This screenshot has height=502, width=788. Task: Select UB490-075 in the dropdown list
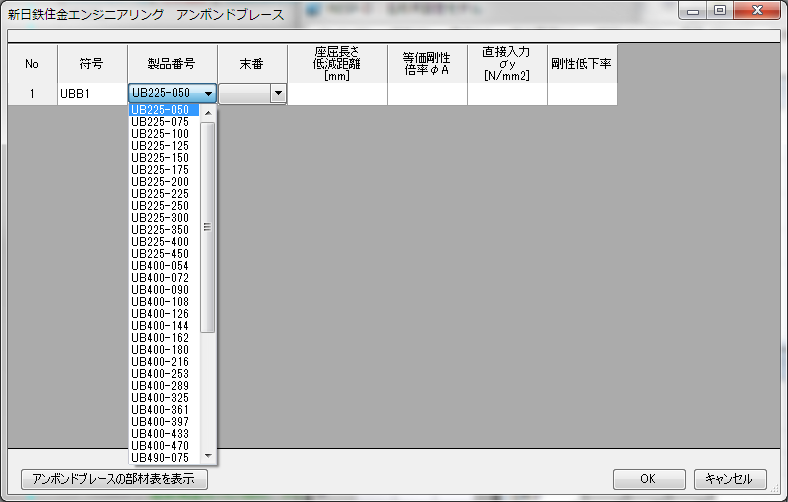point(164,458)
